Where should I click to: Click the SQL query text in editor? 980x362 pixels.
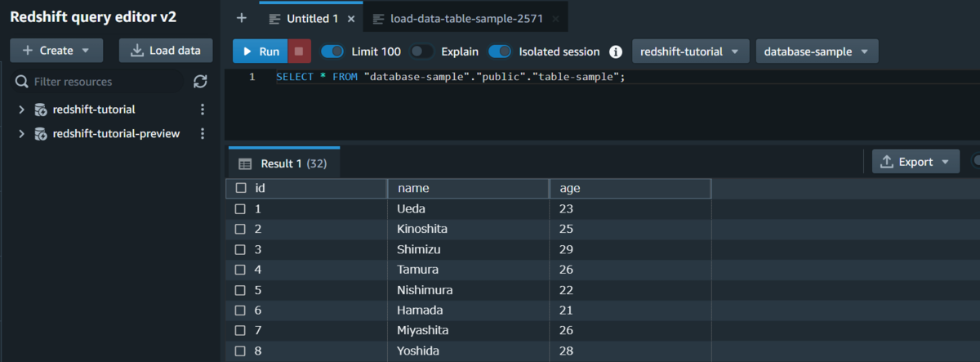tap(450, 77)
